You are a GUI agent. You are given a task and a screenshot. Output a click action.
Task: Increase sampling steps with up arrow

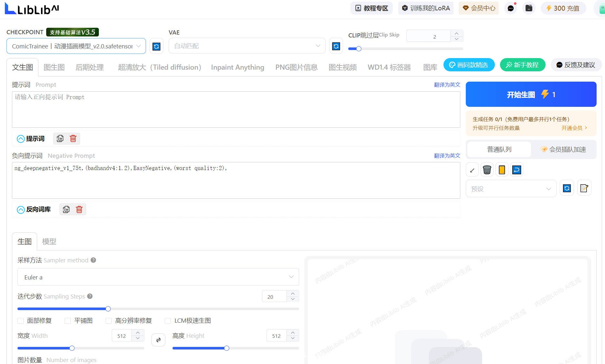click(293, 293)
